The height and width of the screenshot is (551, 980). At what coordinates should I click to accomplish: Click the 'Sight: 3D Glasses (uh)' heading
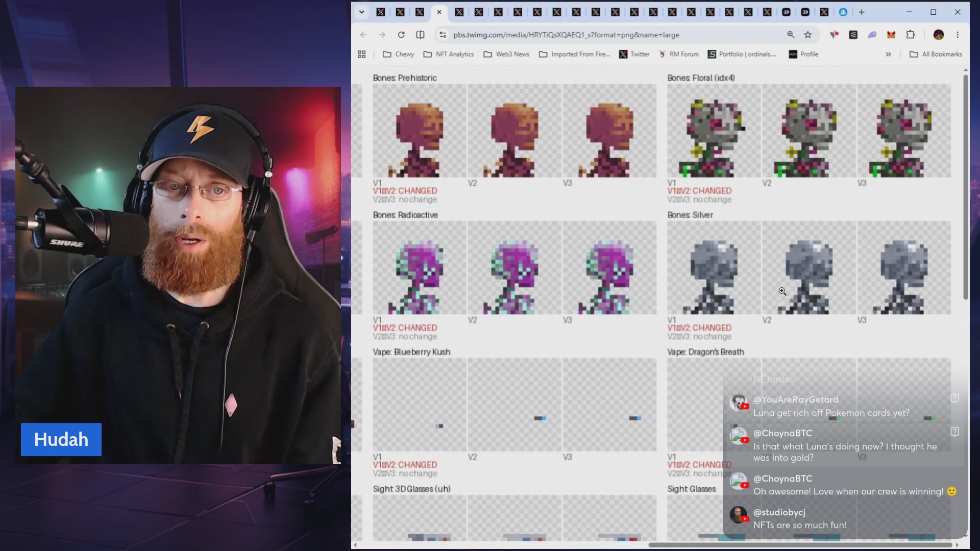[411, 489]
